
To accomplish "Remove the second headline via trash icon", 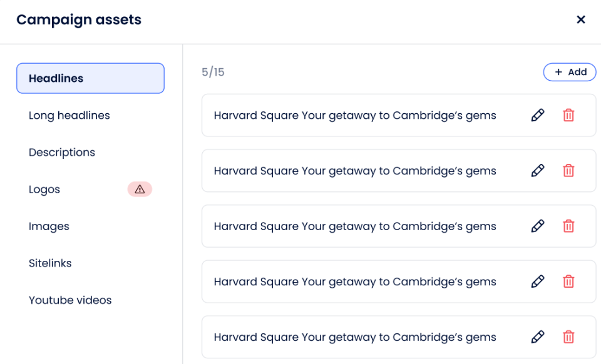I will coord(568,171).
